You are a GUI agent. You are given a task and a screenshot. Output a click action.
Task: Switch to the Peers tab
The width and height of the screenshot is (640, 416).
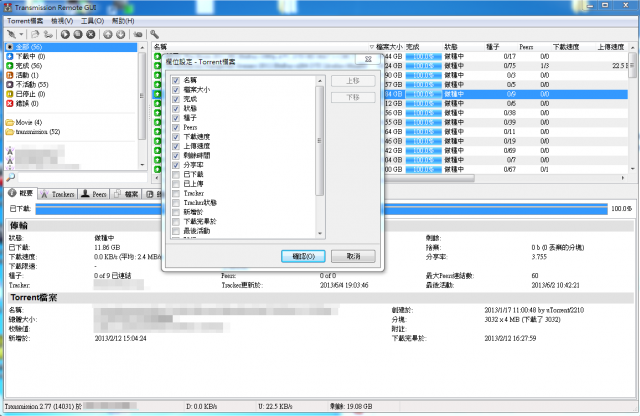coord(94,194)
